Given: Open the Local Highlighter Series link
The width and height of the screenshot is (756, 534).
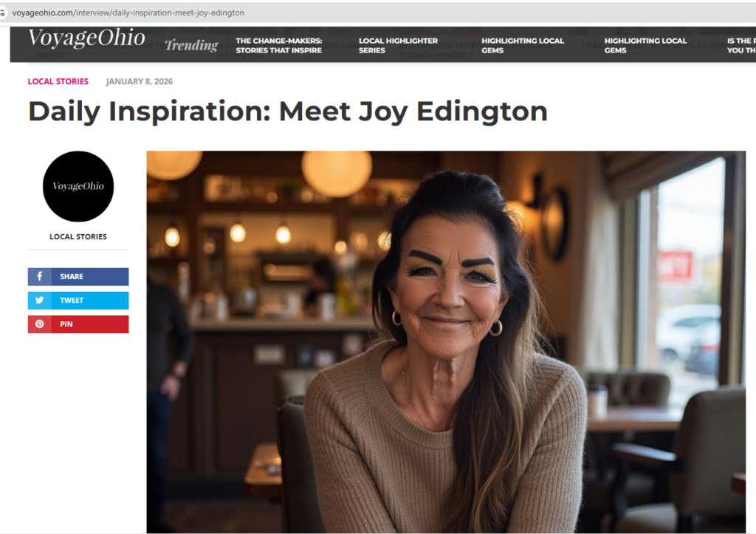Looking at the screenshot, I should tap(398, 45).
